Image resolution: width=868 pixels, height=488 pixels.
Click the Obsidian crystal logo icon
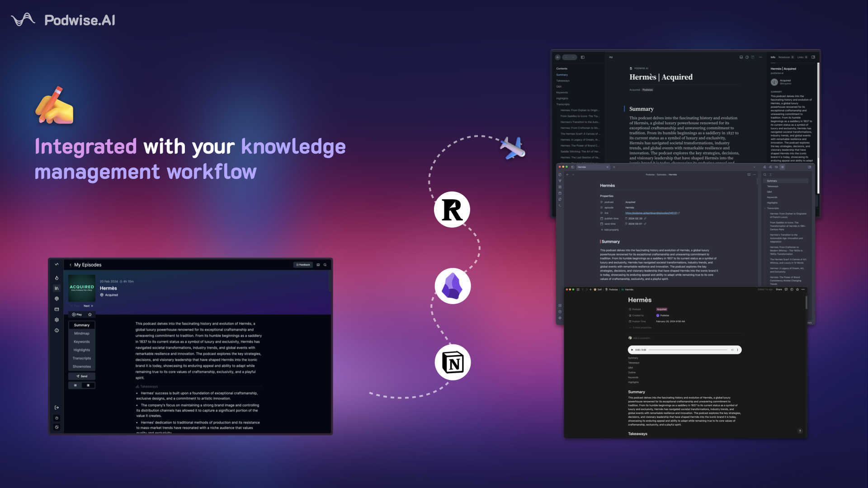(452, 286)
